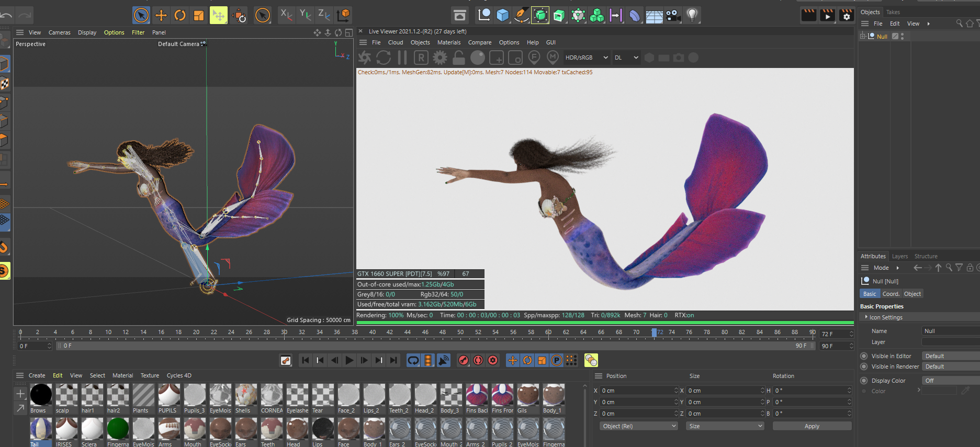Switch to the Coord. tab in Attributes
Screen dimensions: 980x447
[891, 294]
